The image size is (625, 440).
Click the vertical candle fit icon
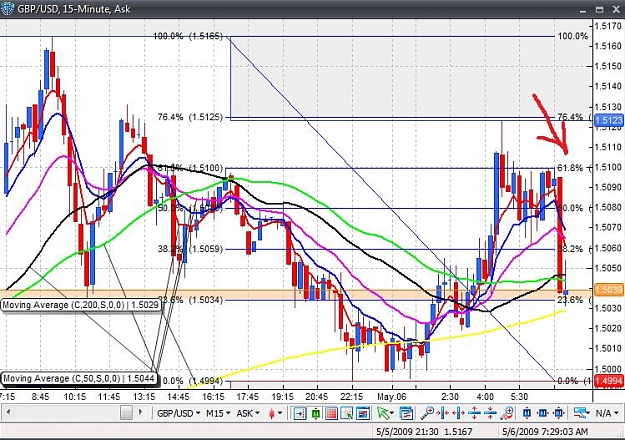coord(527,413)
